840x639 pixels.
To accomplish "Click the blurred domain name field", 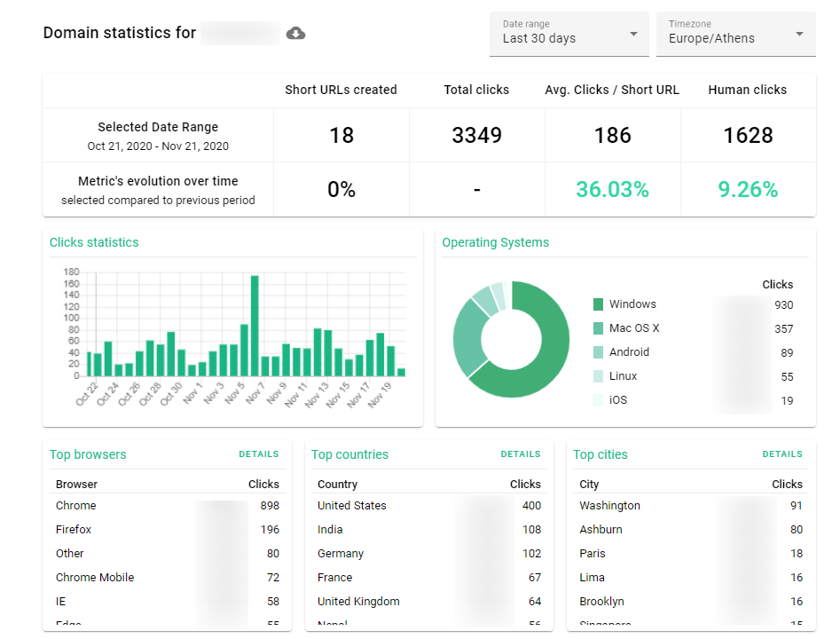I will [239, 32].
